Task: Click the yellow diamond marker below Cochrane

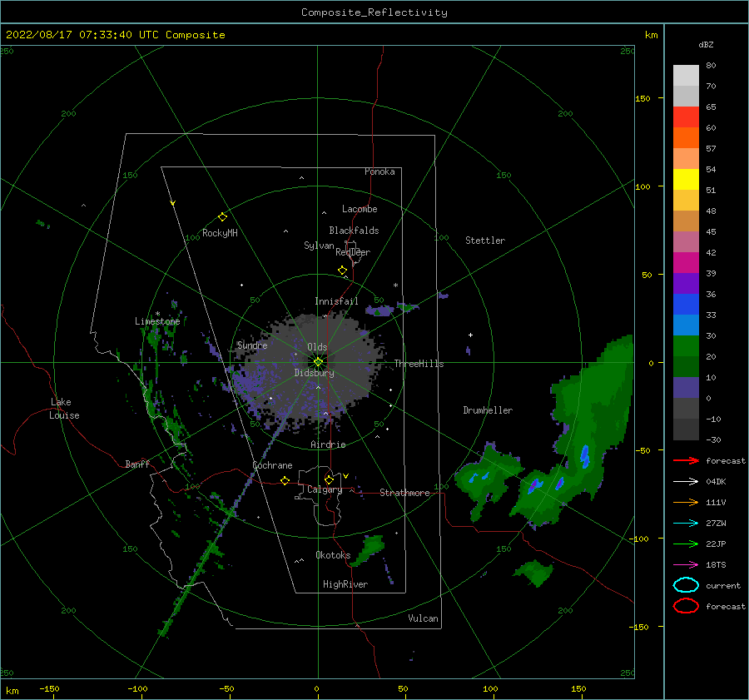Action: [285, 480]
